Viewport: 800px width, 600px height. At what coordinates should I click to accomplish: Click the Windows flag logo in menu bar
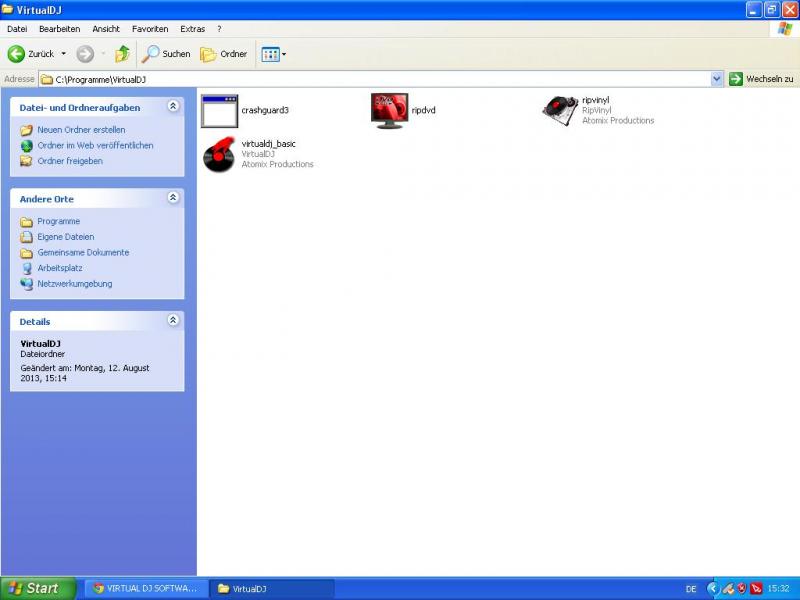[785, 29]
